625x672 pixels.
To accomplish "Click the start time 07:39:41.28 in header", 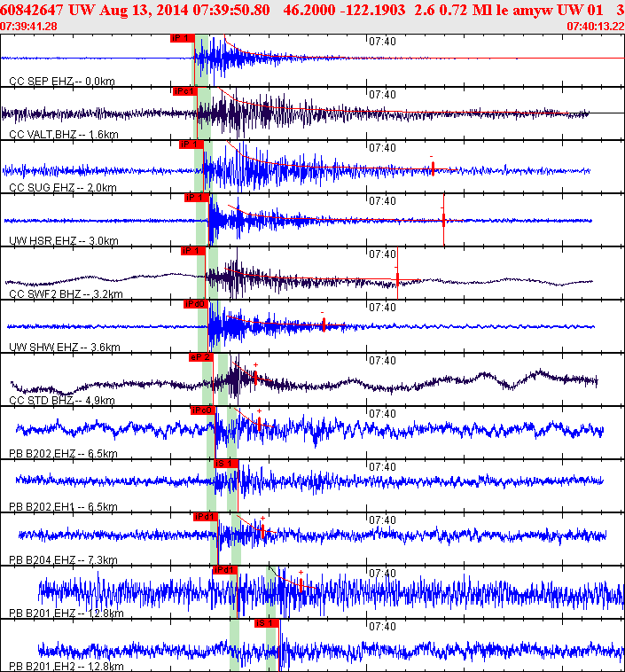I will (28, 26).
